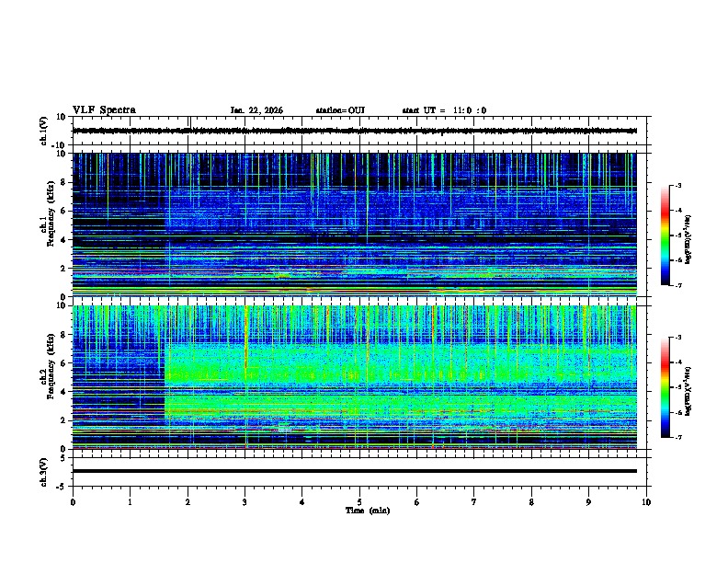This screenshot has height=563, width=728.
Task: Click the time axis tick label 5
Action: 359,502
